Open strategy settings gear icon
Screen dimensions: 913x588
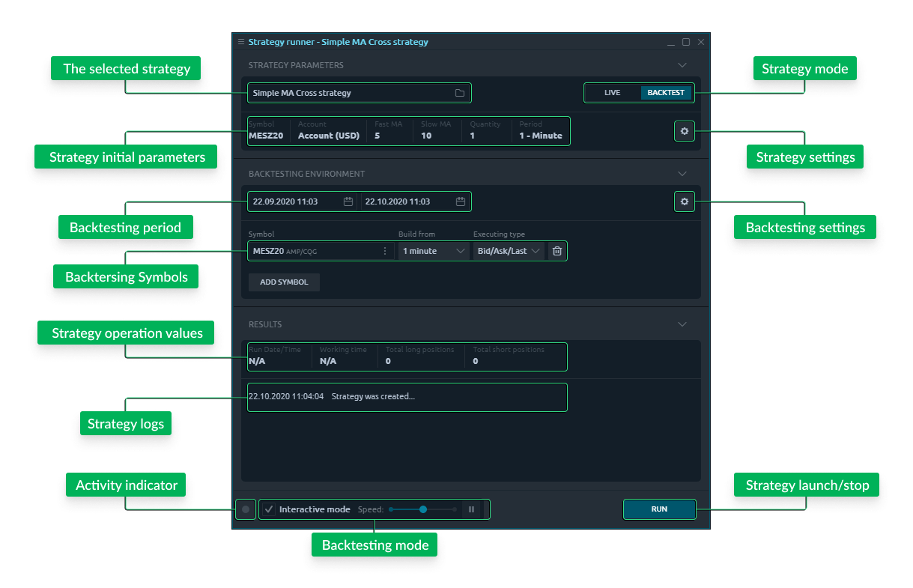(x=684, y=131)
